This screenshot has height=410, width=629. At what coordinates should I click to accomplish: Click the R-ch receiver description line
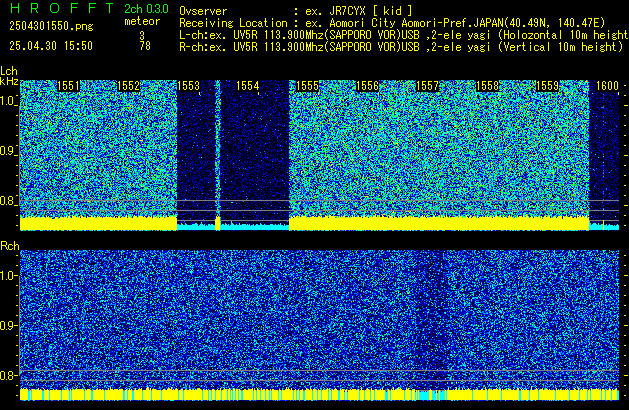click(x=401, y=47)
